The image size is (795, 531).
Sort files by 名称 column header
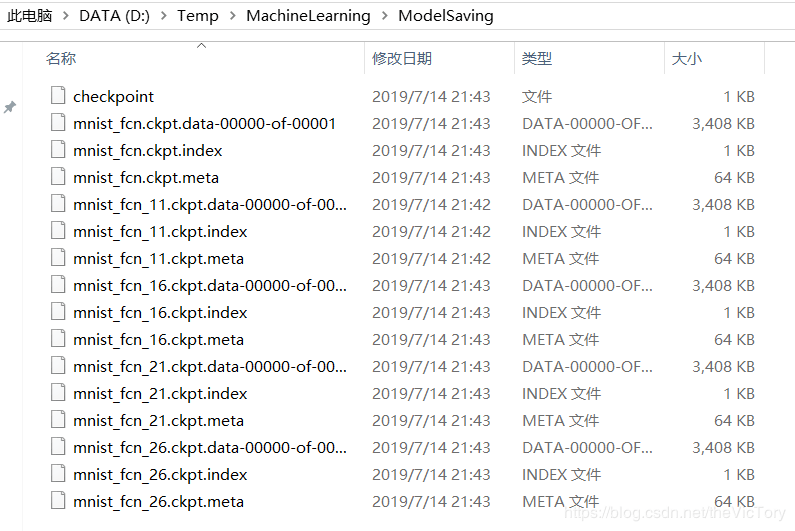point(61,58)
